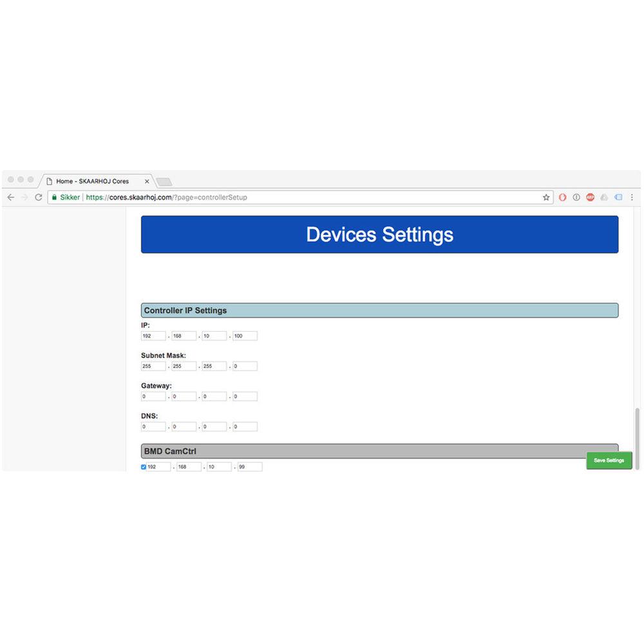Click the last Subnet Mask octet field
This screenshot has width=644, height=644.
click(245, 366)
